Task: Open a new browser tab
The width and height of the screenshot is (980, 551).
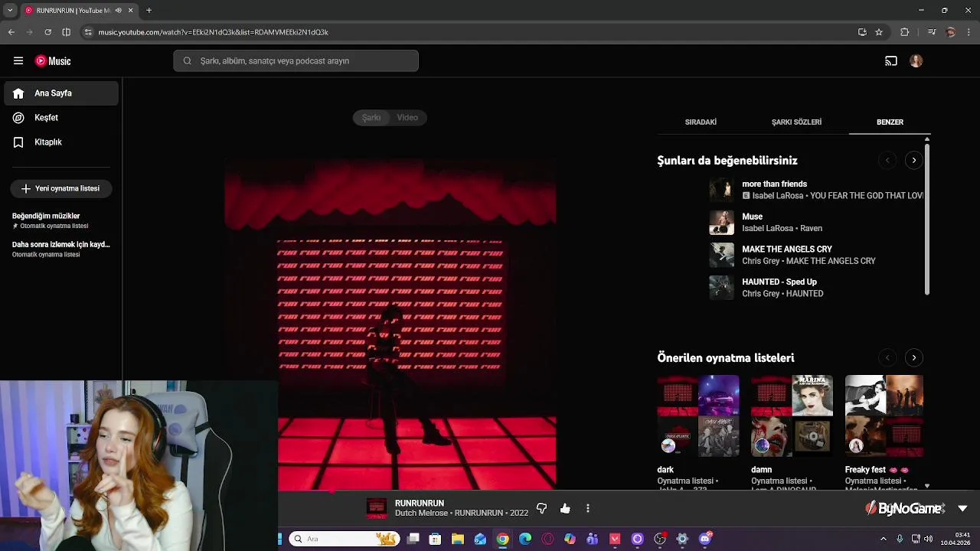Action: click(149, 11)
